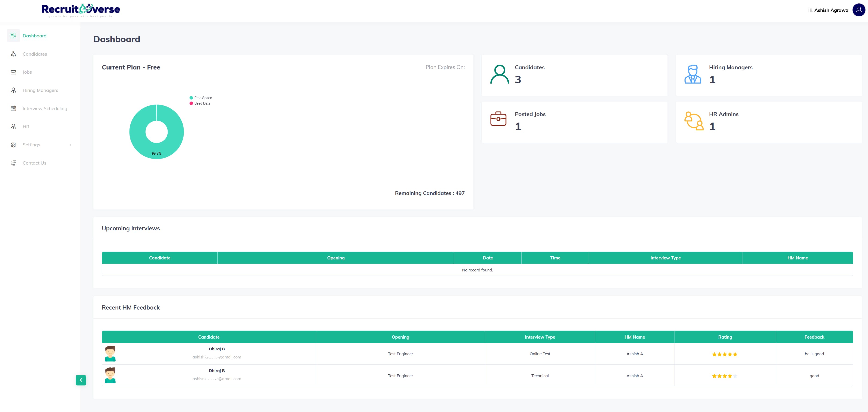
Task: Open Hiring Managers menu item
Action: 40,90
